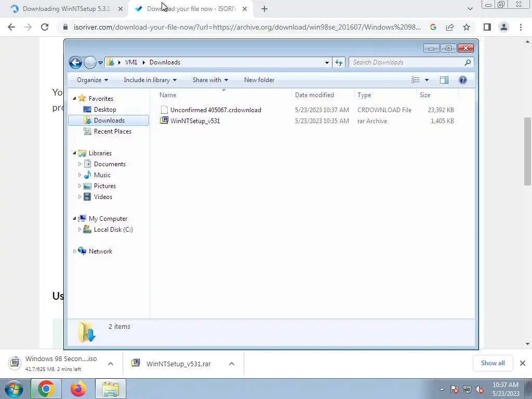The image size is (532, 399).
Task: Collapse the Libraries tree group
Action: (74, 153)
